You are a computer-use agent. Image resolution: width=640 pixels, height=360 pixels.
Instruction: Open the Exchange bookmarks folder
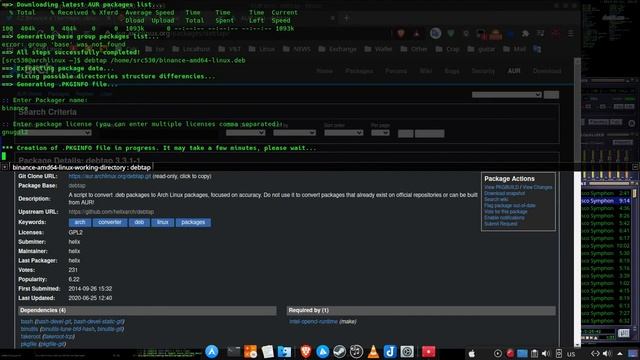point(337,49)
